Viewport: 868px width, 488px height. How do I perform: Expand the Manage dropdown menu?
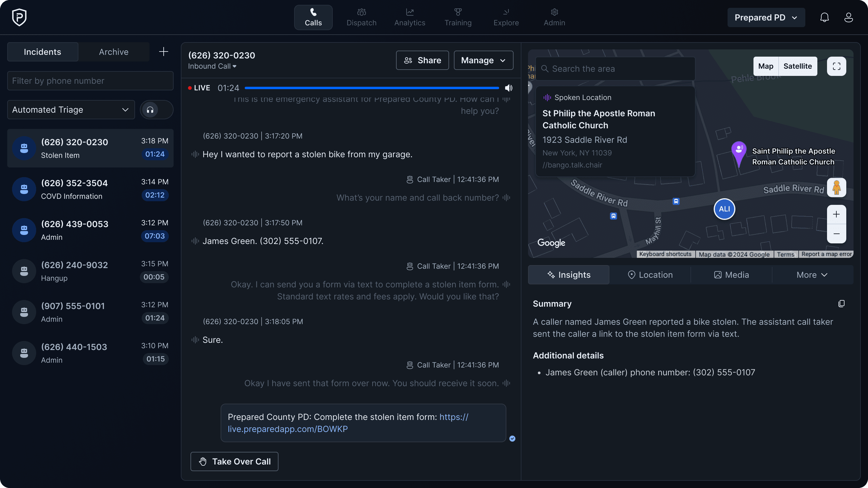click(483, 60)
